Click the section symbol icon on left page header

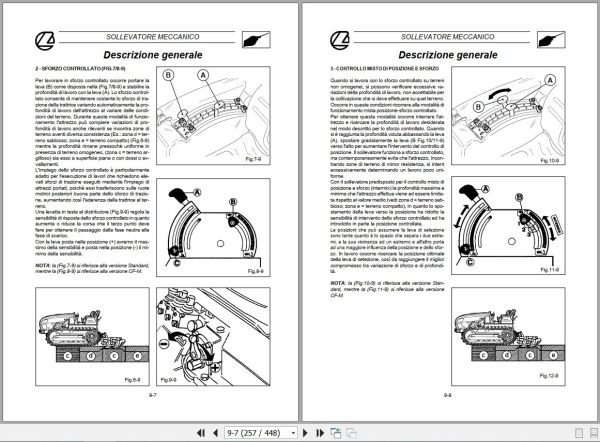256,40
